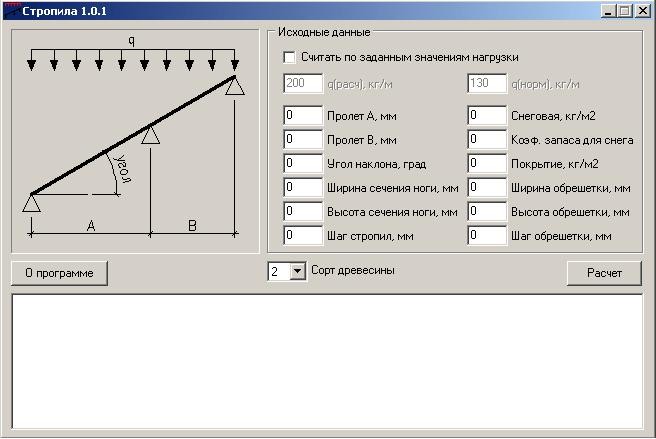656x439 pixels.
Task: Minimize the Стропила window
Action: coord(608,11)
